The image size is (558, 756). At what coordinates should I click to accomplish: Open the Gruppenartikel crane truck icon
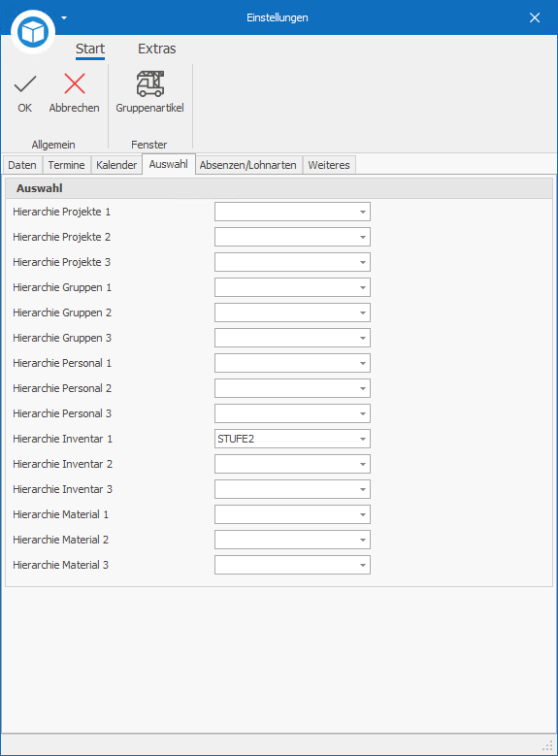point(150,83)
